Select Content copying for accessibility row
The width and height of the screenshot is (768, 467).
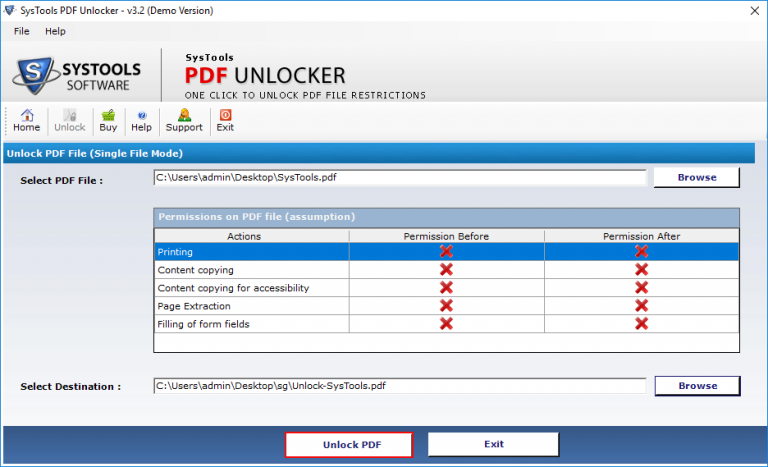[446, 288]
